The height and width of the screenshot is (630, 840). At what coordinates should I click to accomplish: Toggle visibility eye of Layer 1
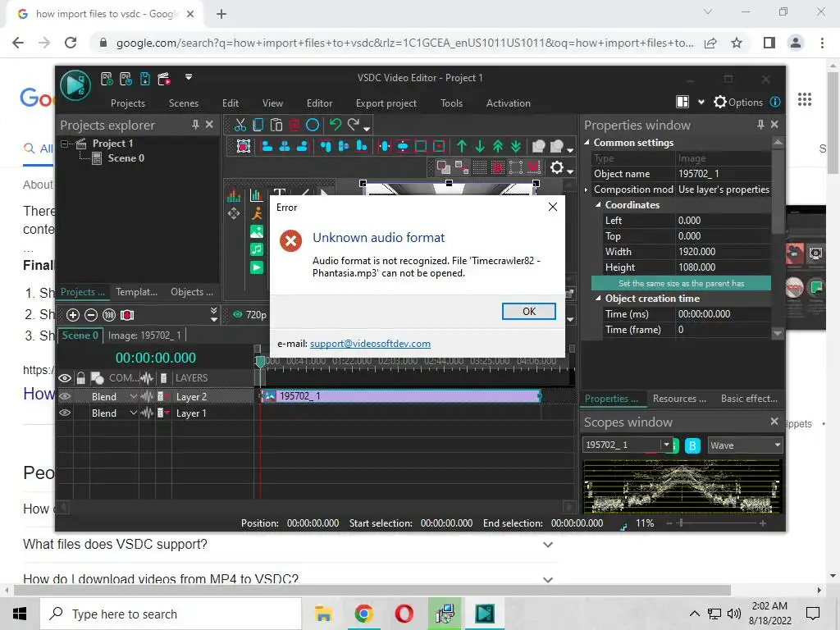(x=65, y=413)
